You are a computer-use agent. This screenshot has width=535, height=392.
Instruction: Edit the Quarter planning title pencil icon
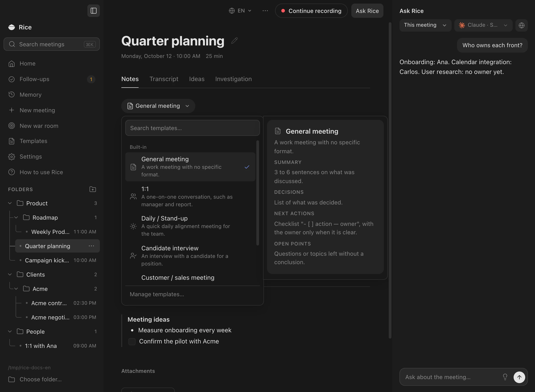click(234, 41)
